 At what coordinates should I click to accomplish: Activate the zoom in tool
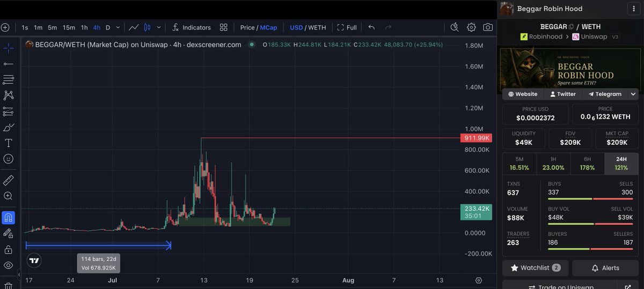click(x=9, y=196)
